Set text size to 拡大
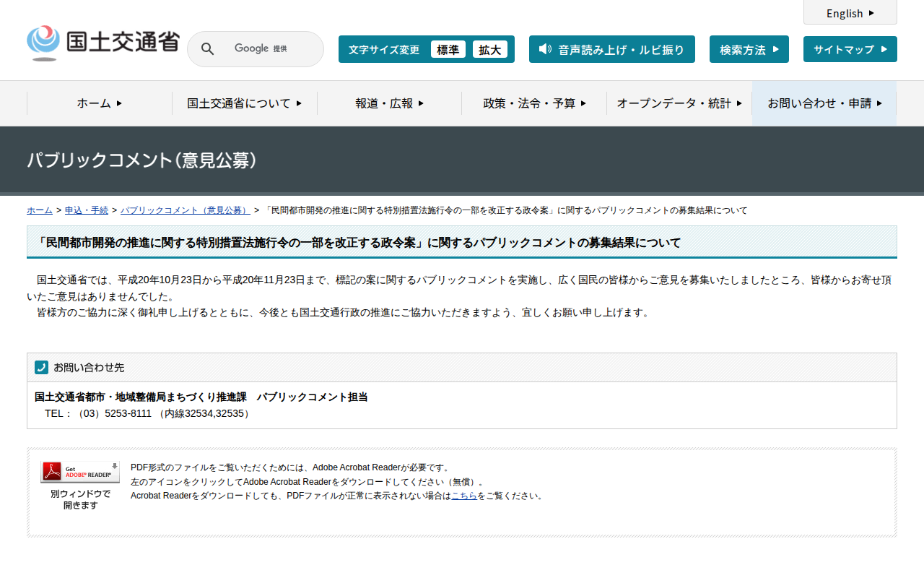 pyautogui.click(x=489, y=49)
